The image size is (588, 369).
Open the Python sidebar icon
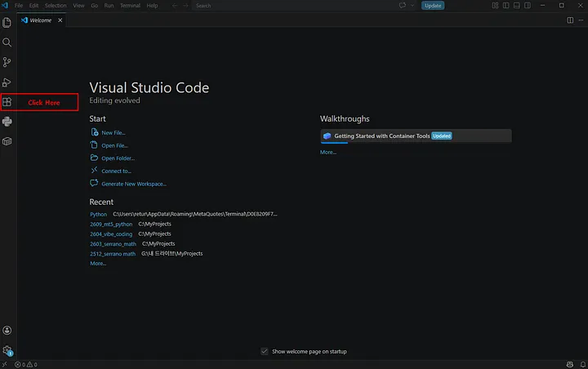[x=7, y=122]
